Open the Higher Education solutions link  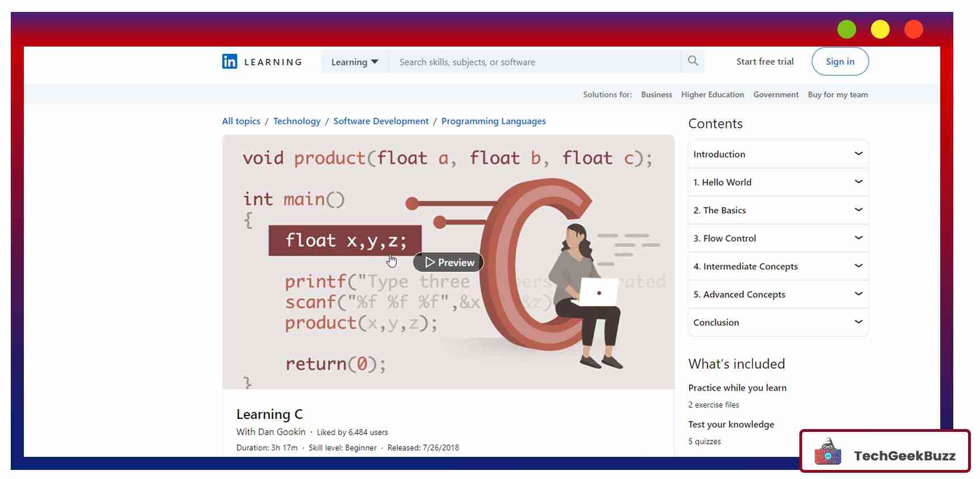tap(712, 95)
